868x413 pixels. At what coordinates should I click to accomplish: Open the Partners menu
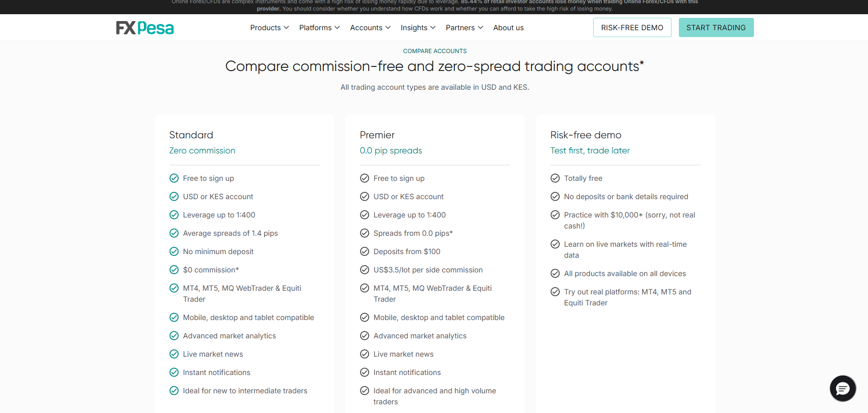[x=464, y=27]
